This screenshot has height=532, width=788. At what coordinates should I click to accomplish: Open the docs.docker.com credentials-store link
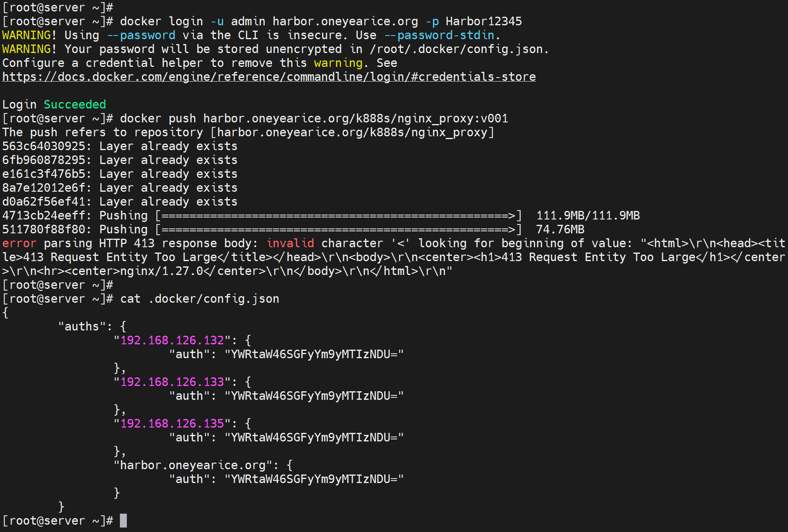[x=269, y=77]
